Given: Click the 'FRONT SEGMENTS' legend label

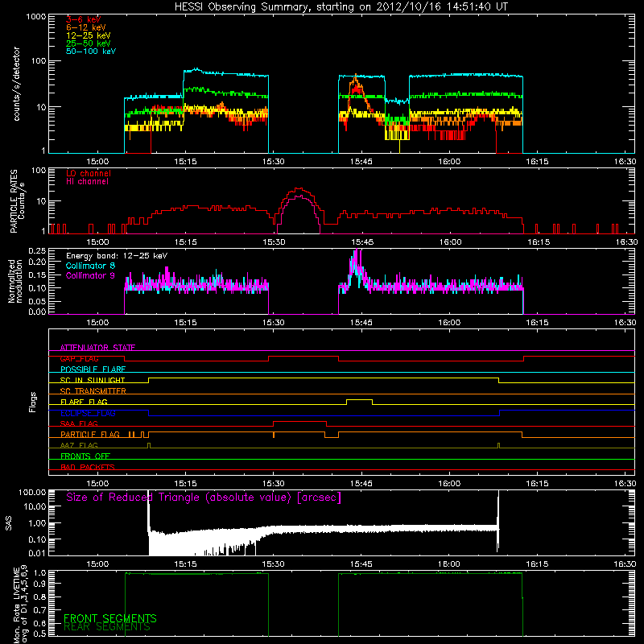Looking at the screenshot, I should pyautogui.click(x=110, y=618).
